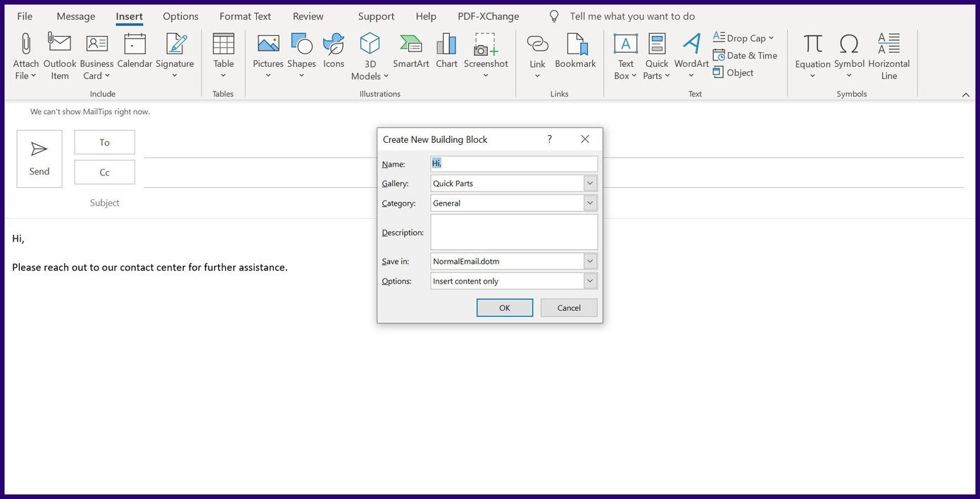Viewport: 980px width, 499px height.
Task: Confirm with the OK button
Action: (505, 308)
